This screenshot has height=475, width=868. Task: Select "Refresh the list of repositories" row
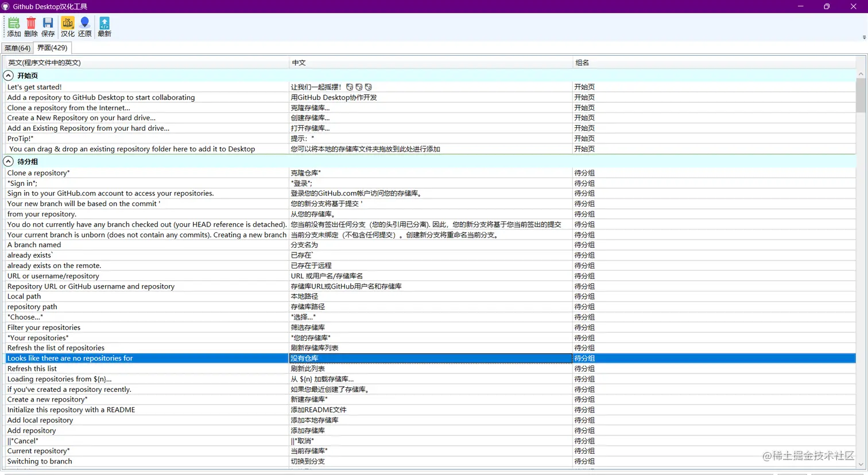pos(431,348)
